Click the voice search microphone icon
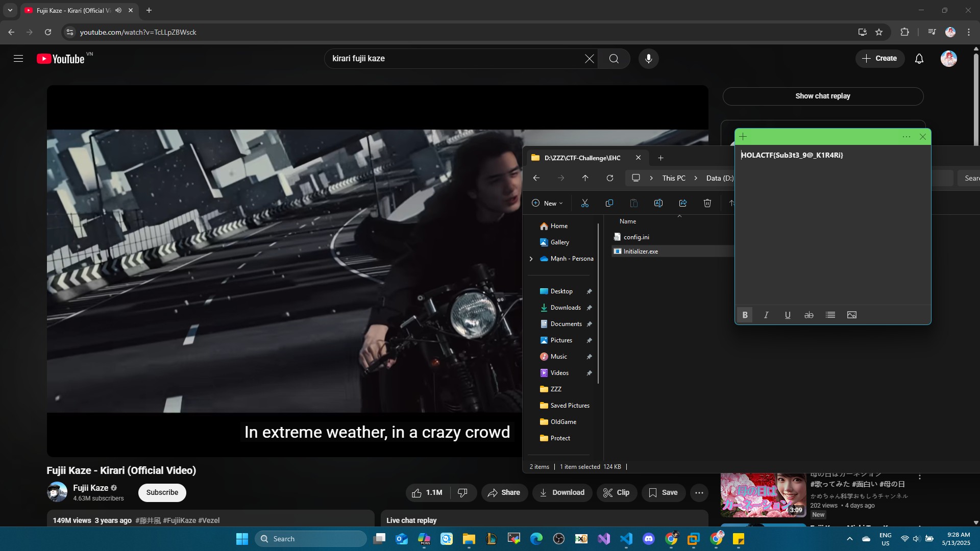Image resolution: width=980 pixels, height=551 pixels. coord(648,59)
